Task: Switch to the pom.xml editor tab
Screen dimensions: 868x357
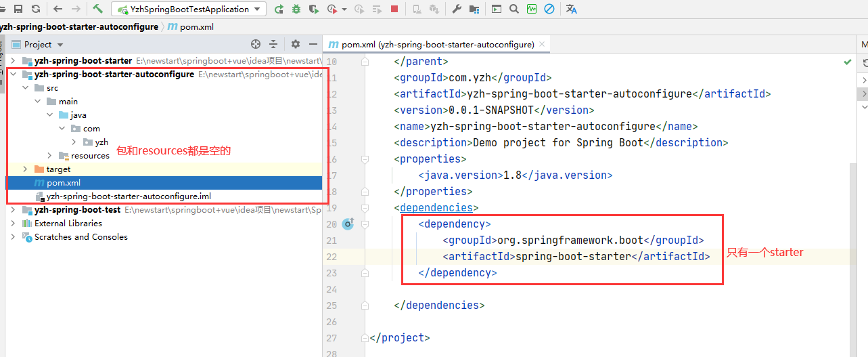Action: 433,44
